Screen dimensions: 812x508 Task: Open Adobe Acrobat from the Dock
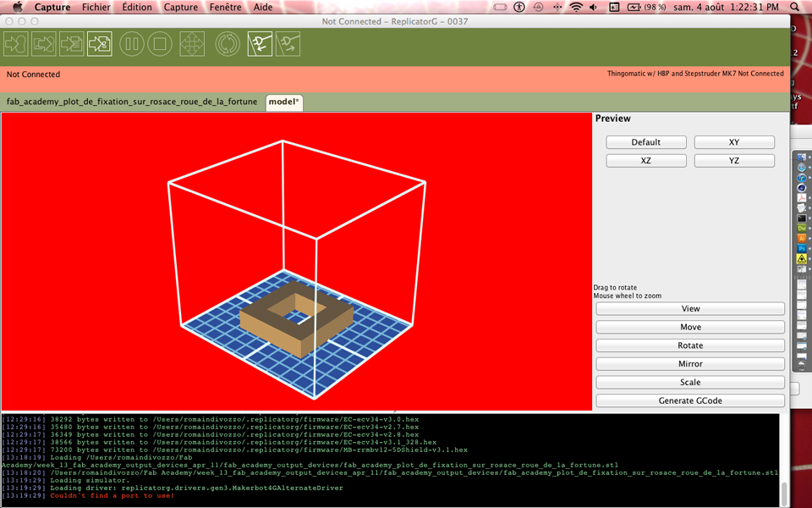tap(802, 198)
